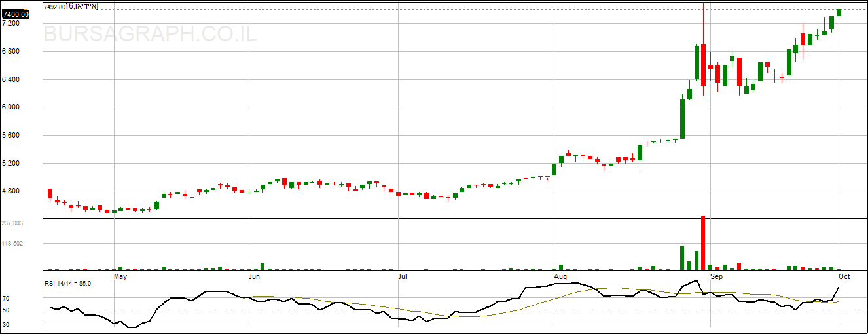Screen dimensions: 868x334
Task: Click the 118,502 volume axis label
Action: [13, 244]
